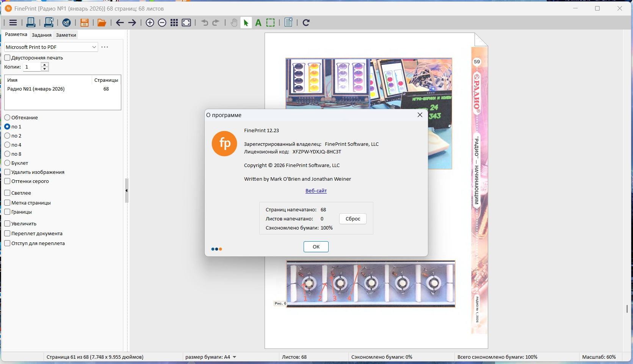The image size is (633, 364).
Task: Click the Print and close printer icon
Action: 49,23
